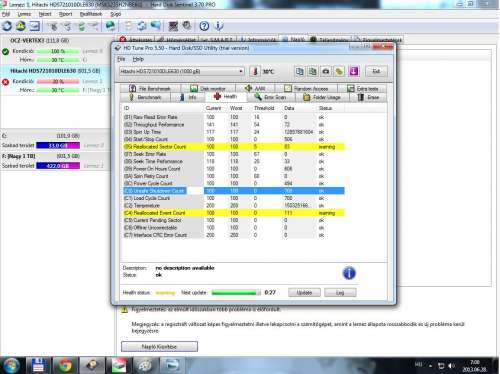Open the Benchmark tab

coord(145,97)
